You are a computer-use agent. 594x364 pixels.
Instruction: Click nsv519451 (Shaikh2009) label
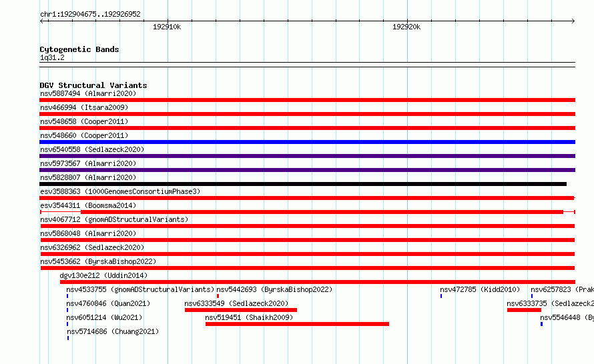[249, 317]
